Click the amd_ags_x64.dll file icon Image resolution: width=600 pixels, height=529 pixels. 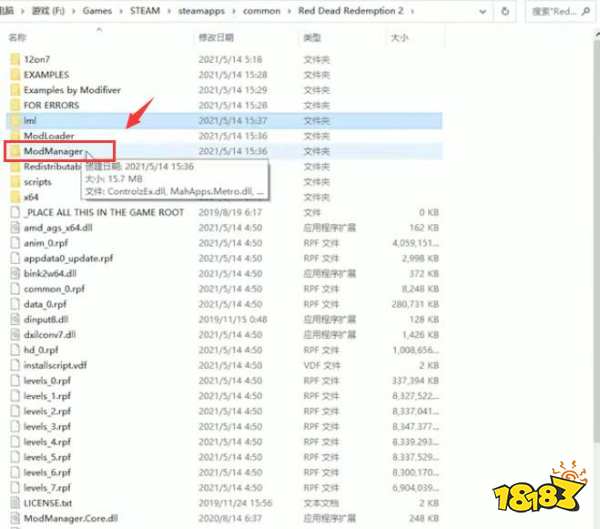(15, 228)
